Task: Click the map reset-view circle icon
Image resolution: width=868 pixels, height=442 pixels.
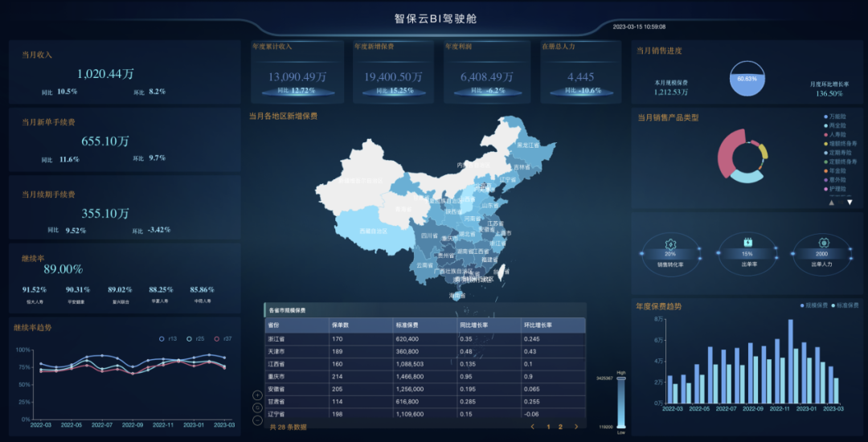Action: [257, 407]
